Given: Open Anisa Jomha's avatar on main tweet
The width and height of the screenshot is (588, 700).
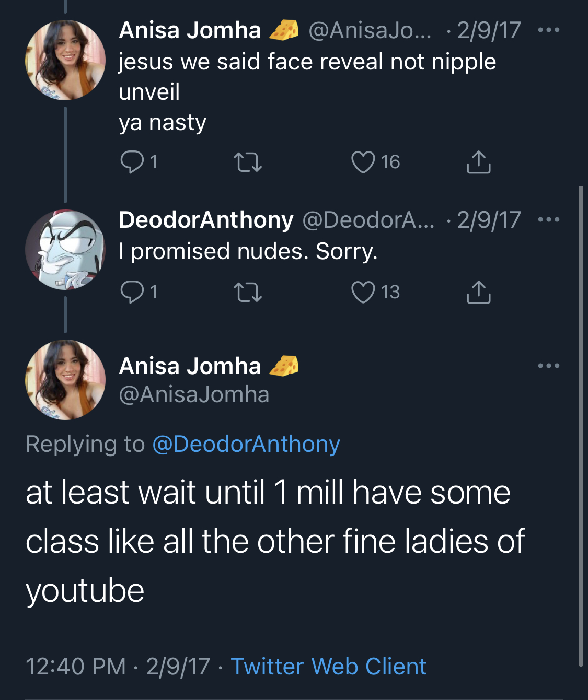Looking at the screenshot, I should click(x=65, y=380).
